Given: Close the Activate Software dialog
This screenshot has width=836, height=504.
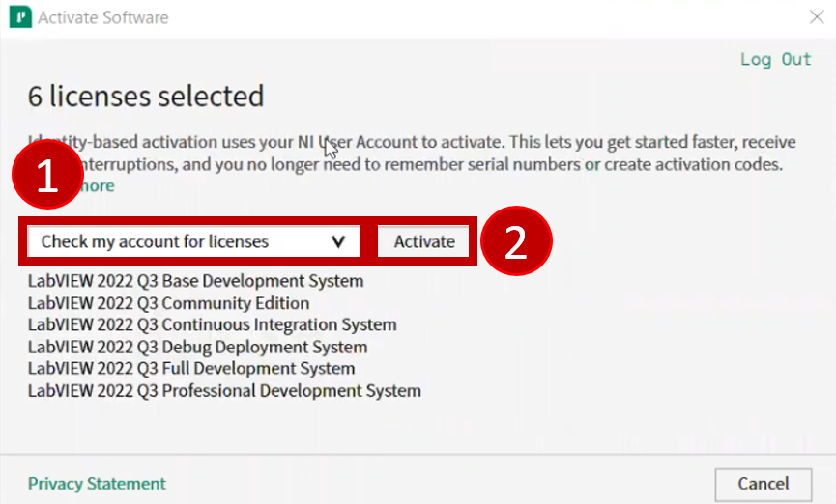Looking at the screenshot, I should 817,17.
